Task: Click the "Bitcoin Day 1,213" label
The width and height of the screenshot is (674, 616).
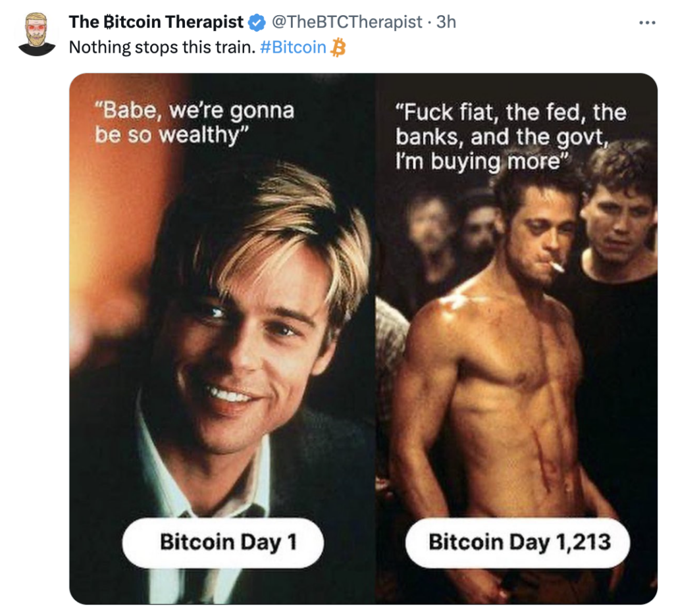Action: click(519, 542)
